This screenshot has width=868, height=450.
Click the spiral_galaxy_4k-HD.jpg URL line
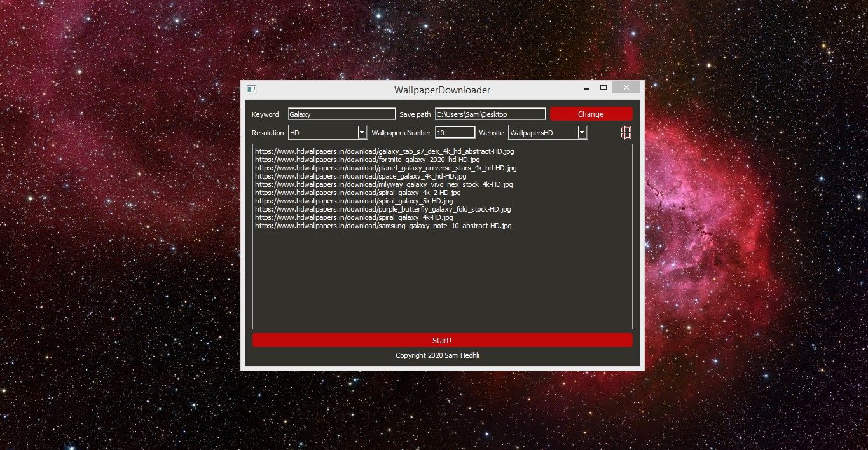click(354, 217)
